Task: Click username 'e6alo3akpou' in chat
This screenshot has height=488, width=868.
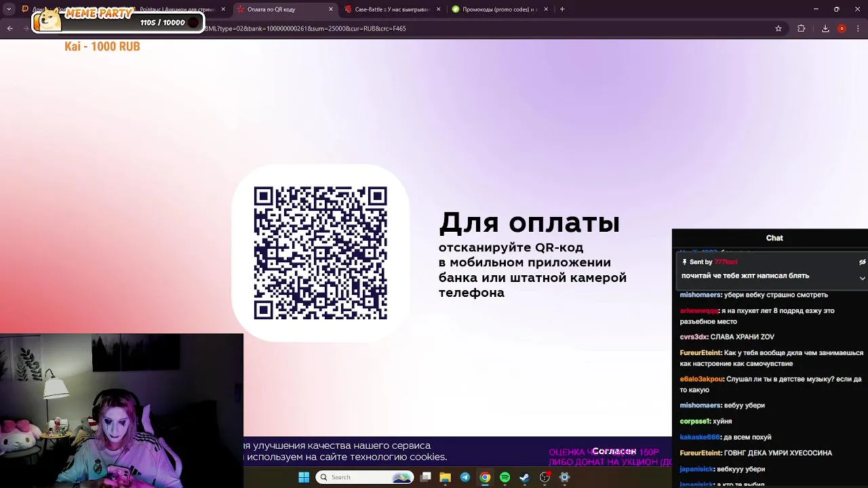Action: click(701, 380)
